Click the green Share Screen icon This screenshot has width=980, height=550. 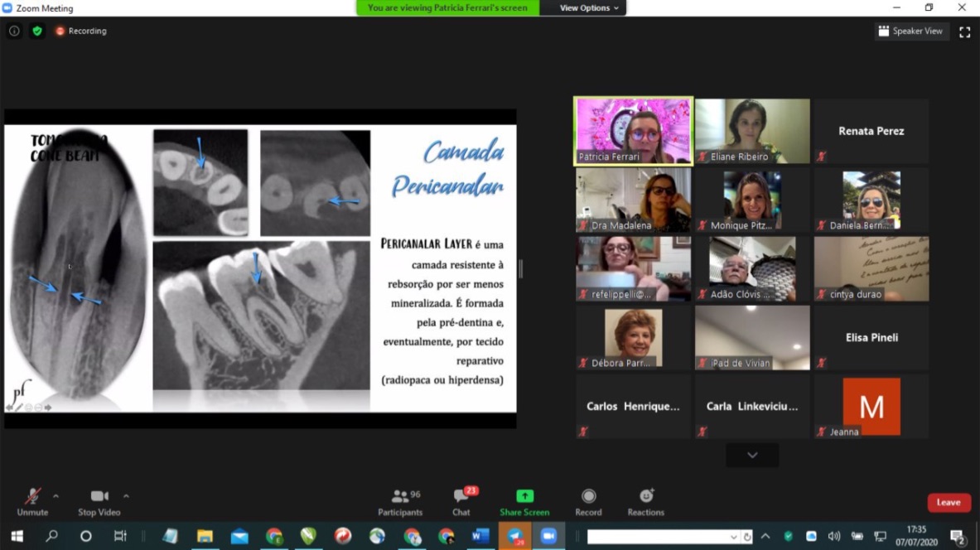(x=524, y=496)
